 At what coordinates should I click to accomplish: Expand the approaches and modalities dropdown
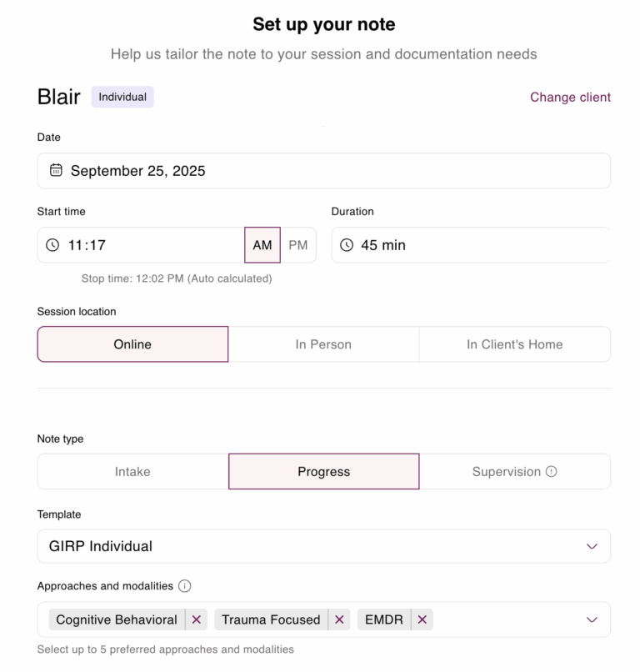point(592,619)
